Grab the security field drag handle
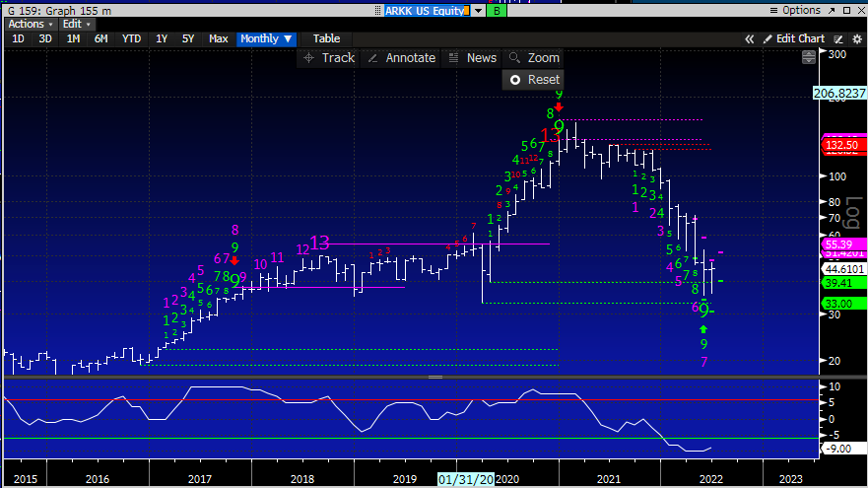 click(x=378, y=11)
